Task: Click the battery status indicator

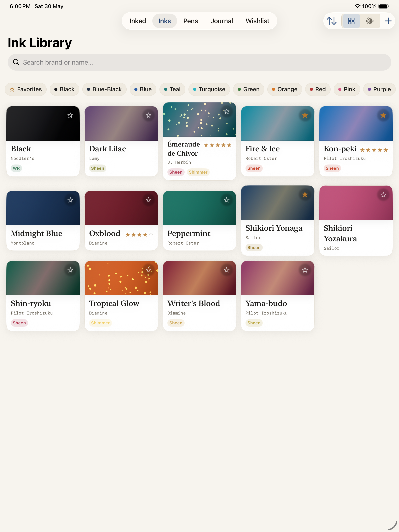Action: click(383, 6)
